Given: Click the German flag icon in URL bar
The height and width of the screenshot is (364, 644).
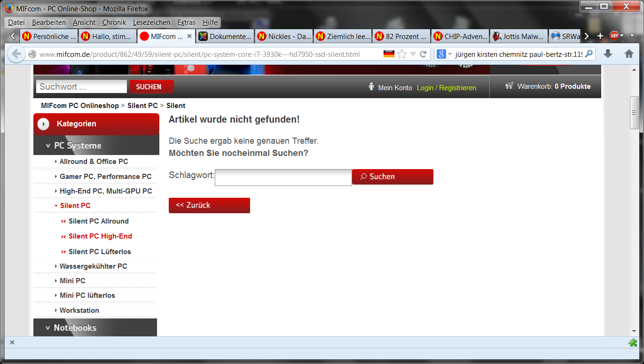Looking at the screenshot, I should 389,54.
